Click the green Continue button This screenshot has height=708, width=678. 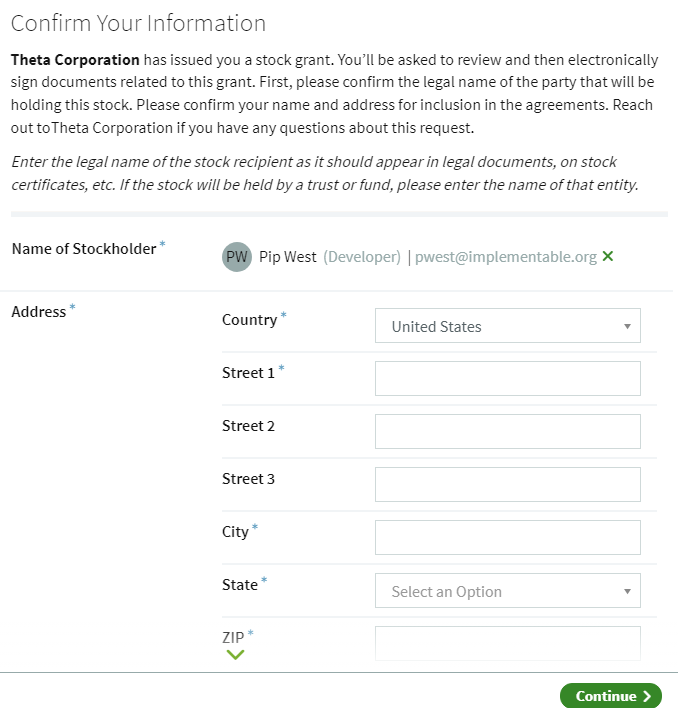(x=611, y=696)
